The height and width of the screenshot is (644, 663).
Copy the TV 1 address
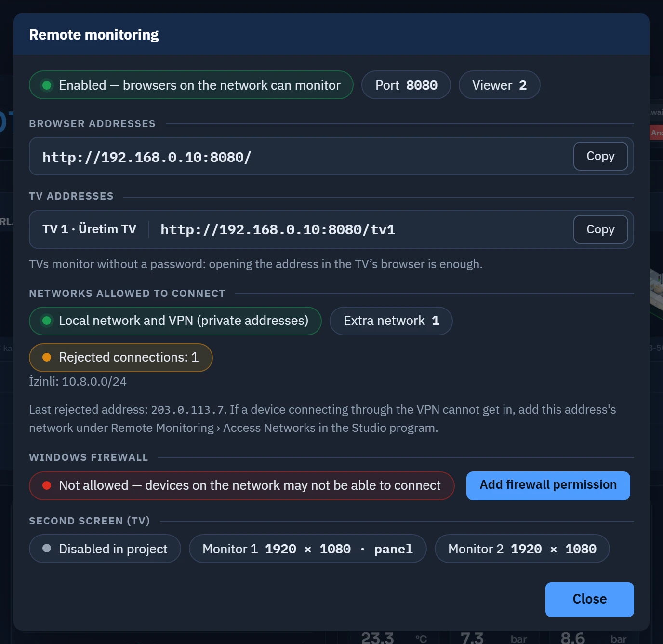[x=600, y=229]
